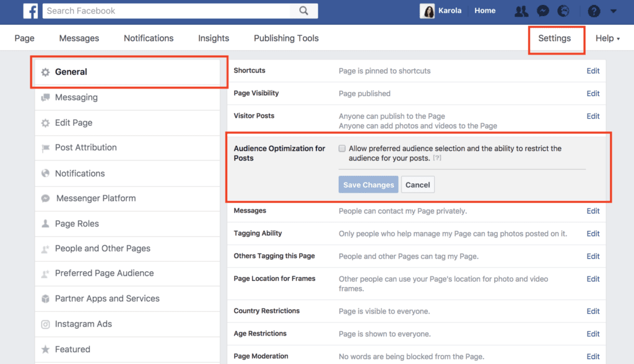Viewport: 634px width, 364px height.
Task: Enable the preferred audience selection checkbox
Action: click(x=341, y=148)
